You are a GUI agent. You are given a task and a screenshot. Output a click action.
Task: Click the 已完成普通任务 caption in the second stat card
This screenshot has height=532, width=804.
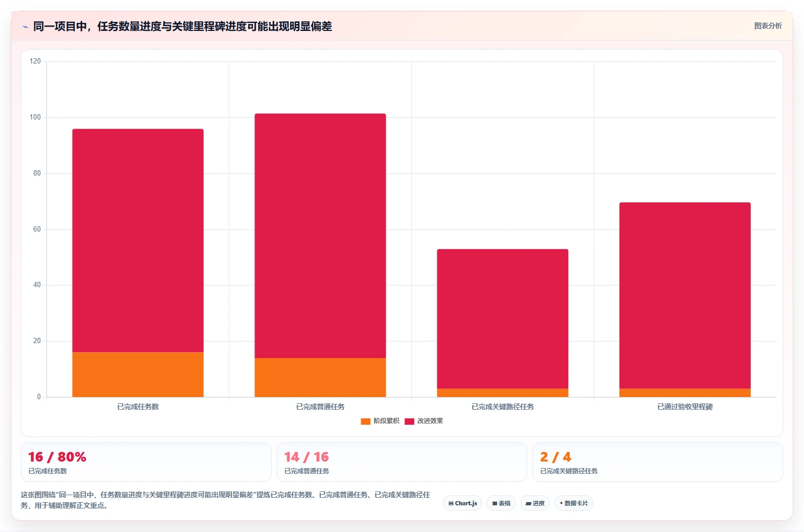tap(307, 471)
